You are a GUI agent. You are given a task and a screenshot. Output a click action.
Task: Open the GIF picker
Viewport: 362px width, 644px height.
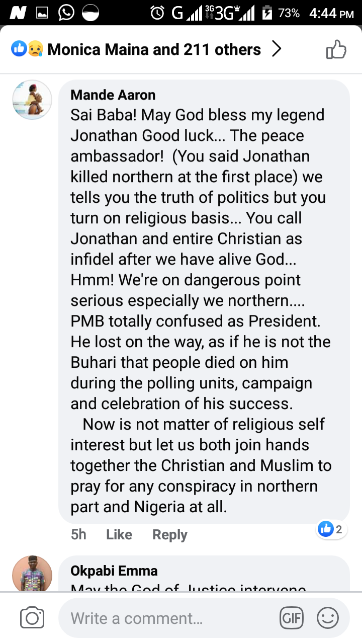click(x=292, y=618)
